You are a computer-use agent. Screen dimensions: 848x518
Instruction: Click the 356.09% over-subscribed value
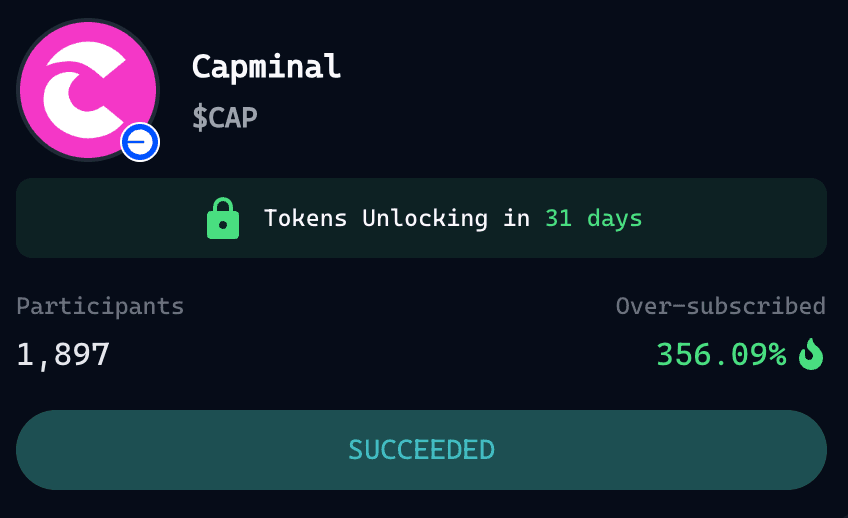pos(721,355)
